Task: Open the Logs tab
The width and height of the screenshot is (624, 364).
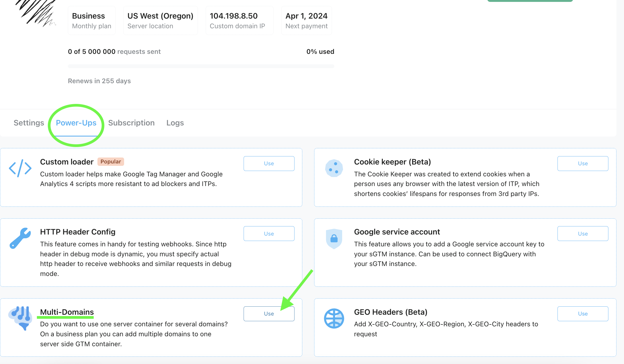Action: click(175, 123)
